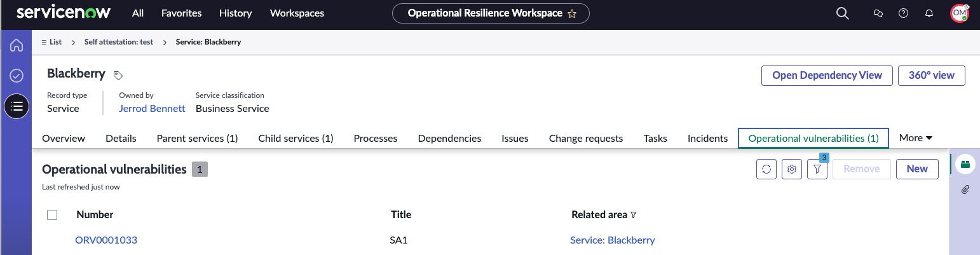
Task: Switch to the Processes tab
Action: (376, 138)
